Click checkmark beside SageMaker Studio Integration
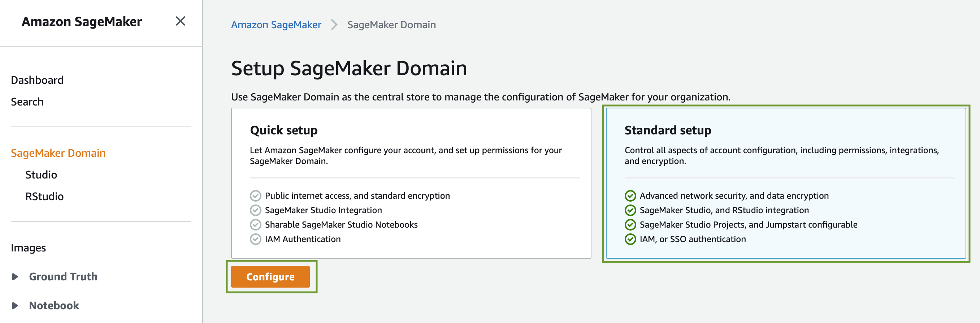Image resolution: width=980 pixels, height=323 pixels. [x=256, y=210]
